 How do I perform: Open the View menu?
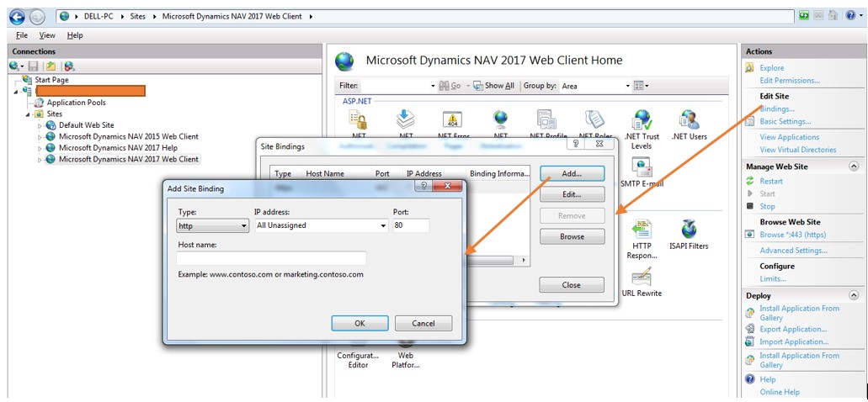[47, 35]
